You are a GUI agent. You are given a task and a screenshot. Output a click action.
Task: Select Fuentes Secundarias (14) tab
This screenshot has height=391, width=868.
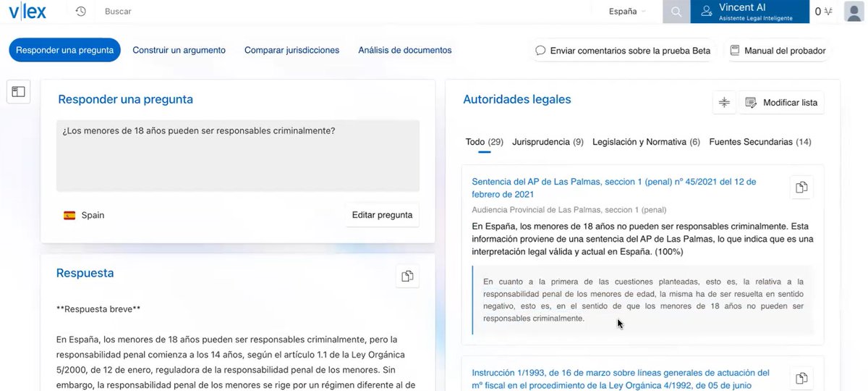click(760, 142)
